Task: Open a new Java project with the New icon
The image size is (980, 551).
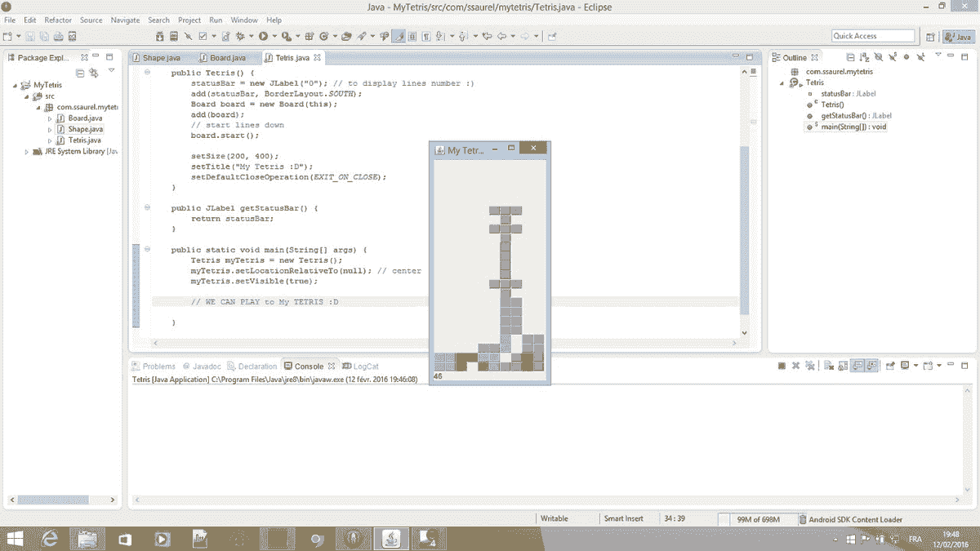Action: (6, 36)
